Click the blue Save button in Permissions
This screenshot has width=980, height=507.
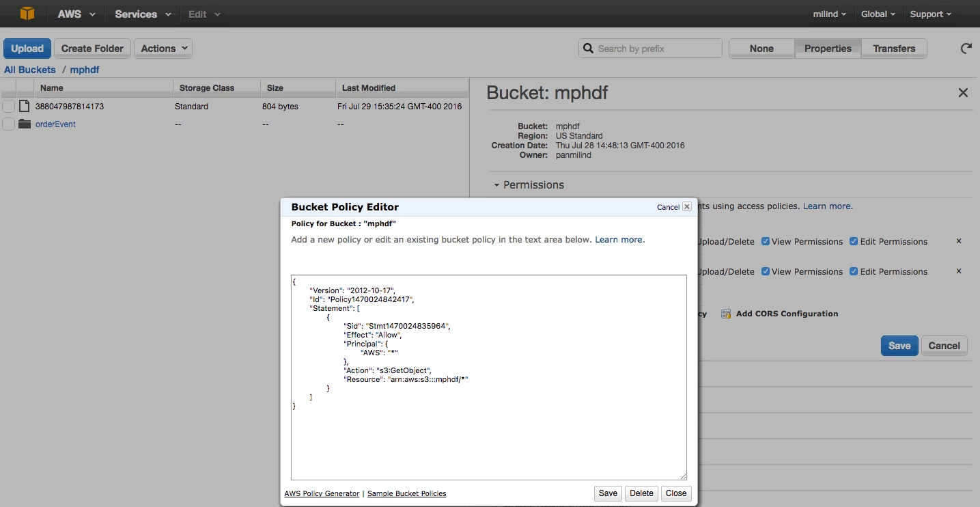[x=899, y=346]
